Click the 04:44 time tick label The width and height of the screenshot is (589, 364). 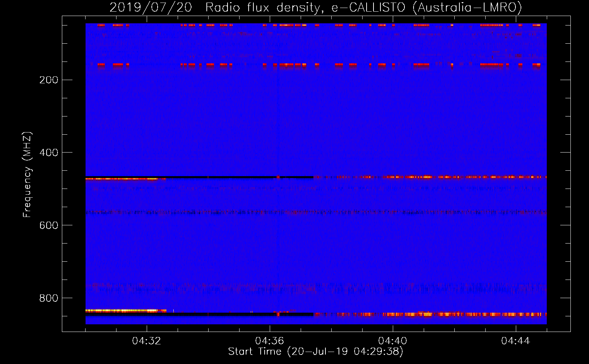click(x=515, y=341)
